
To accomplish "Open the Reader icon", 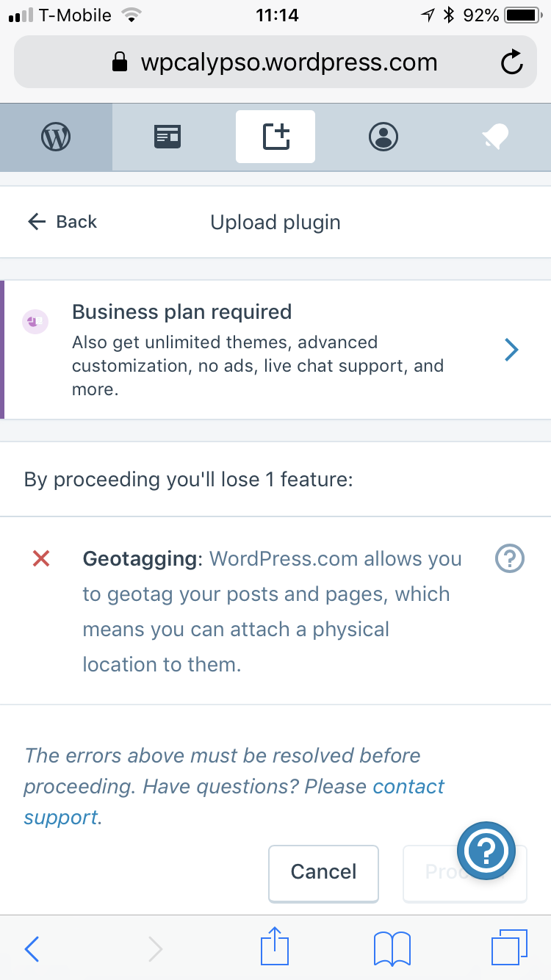I will click(x=168, y=137).
